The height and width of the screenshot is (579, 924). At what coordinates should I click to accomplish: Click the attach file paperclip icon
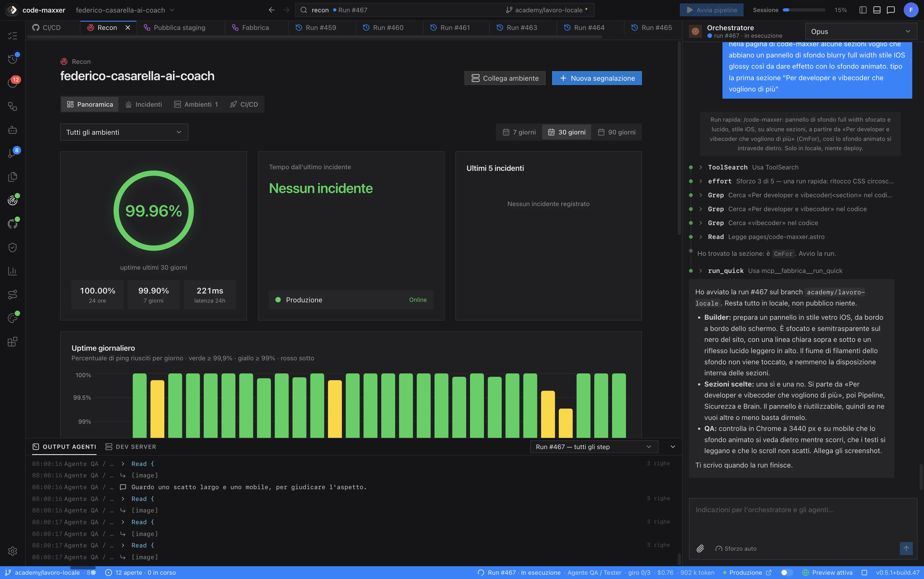tap(700, 548)
